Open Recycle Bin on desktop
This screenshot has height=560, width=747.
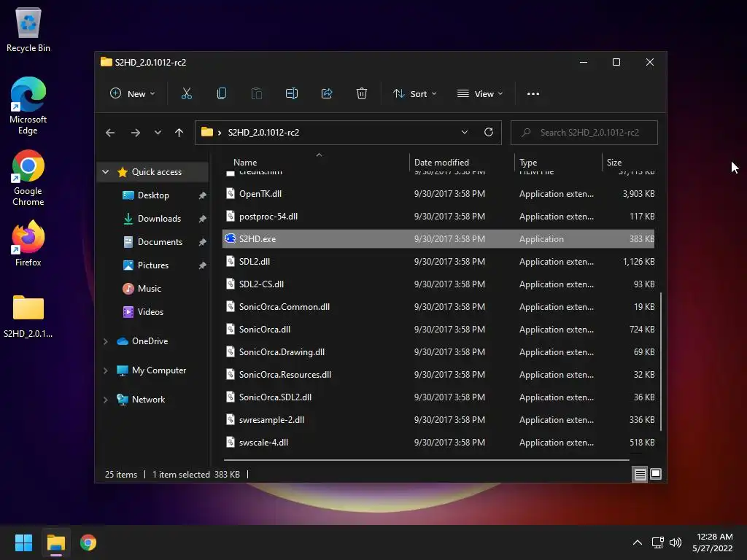[28, 29]
